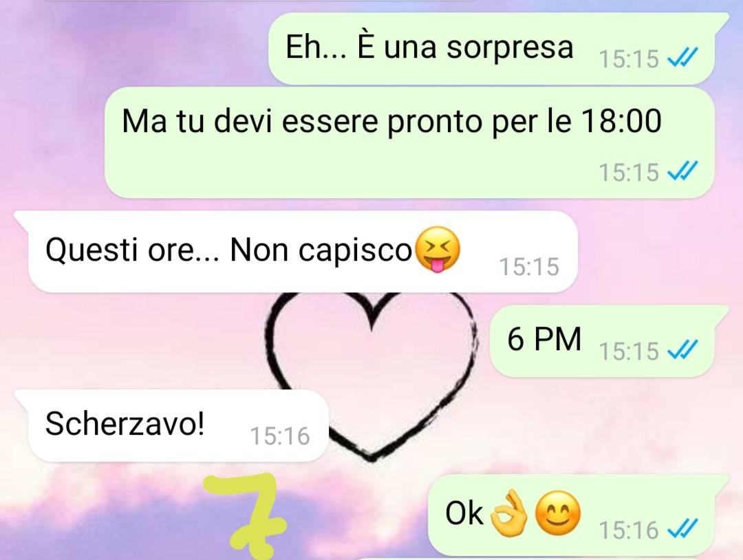Screen dimensions: 743x560
Task: Tap the read ticks next to 6 PM
Action: [x=682, y=351]
